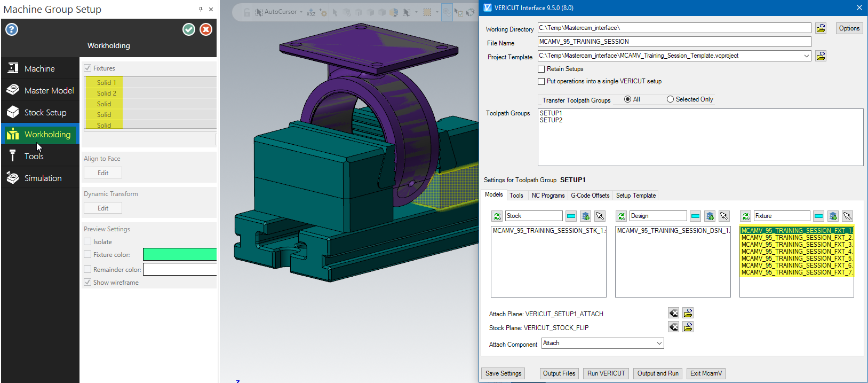
Task: Remove the Fixture model with the cyan minus icon
Action: point(818,216)
